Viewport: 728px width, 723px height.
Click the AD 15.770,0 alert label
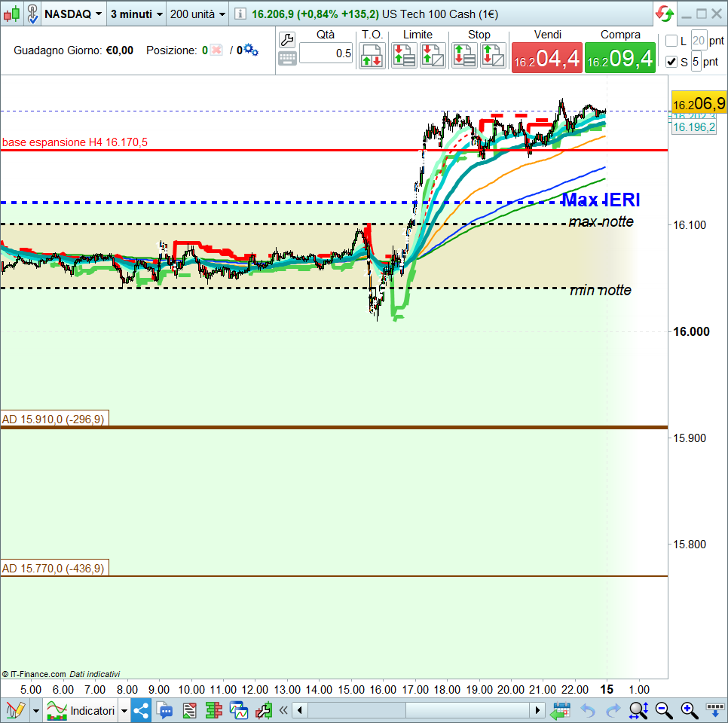[55, 568]
